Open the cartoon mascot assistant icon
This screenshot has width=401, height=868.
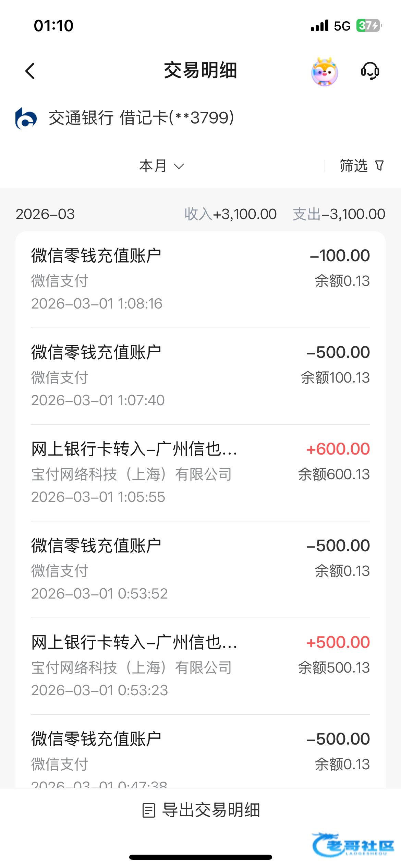[x=324, y=72]
